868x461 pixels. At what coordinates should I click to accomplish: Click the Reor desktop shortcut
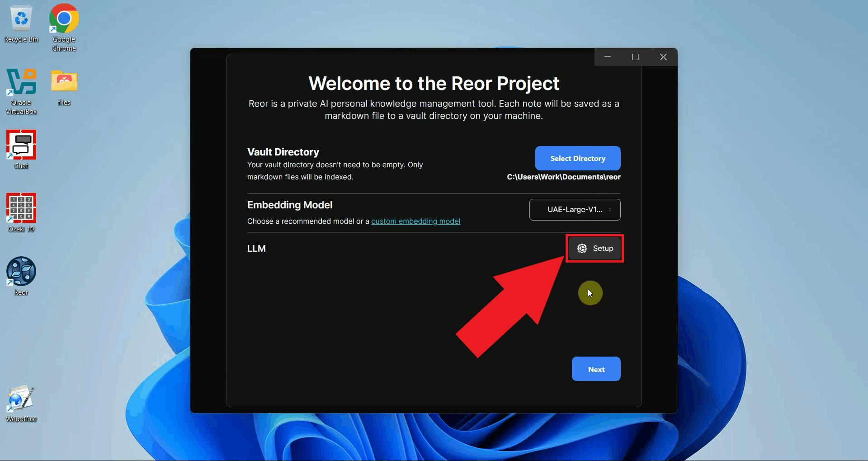click(x=21, y=276)
